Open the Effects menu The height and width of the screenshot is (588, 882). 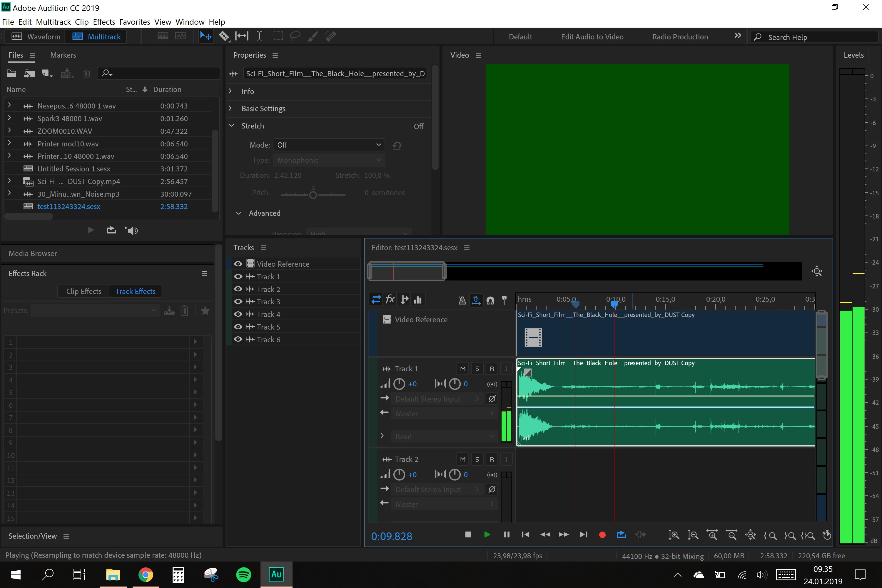[103, 22]
